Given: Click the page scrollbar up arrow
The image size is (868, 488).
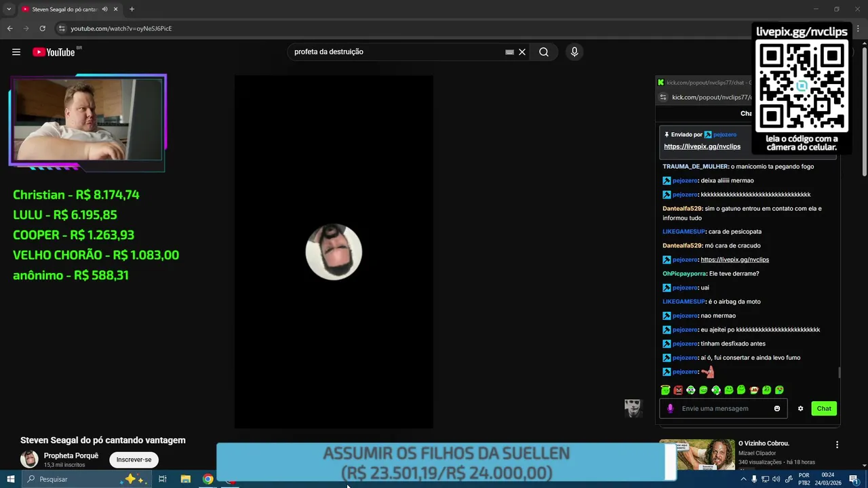Looking at the screenshot, I should point(864,43).
